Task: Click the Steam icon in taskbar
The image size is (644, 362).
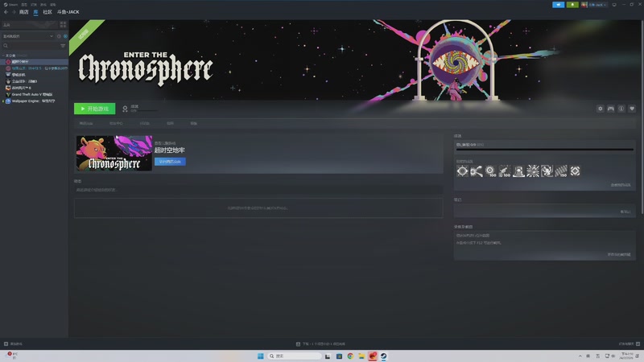Action: pyautogui.click(x=384, y=356)
